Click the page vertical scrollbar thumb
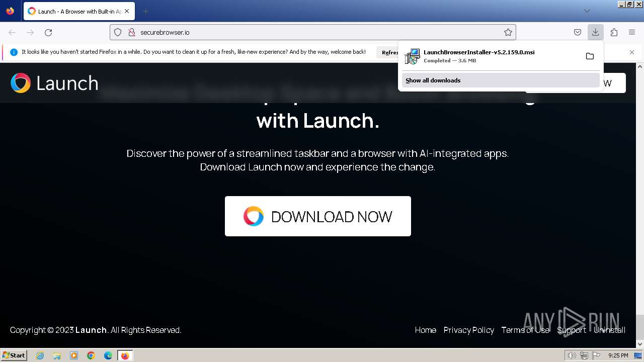This screenshot has width=644, height=362. point(640,327)
